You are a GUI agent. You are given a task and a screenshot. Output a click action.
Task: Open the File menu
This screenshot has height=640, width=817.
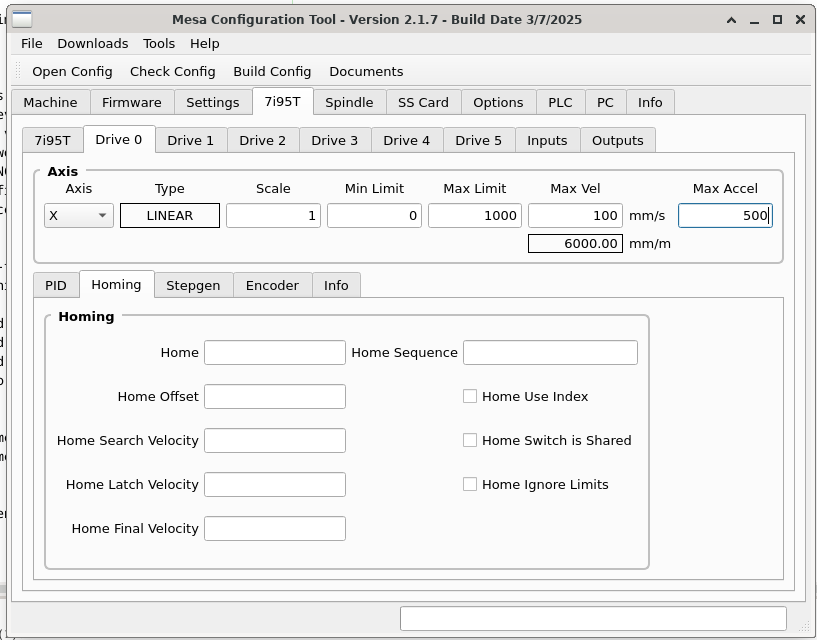pyautogui.click(x=31, y=44)
